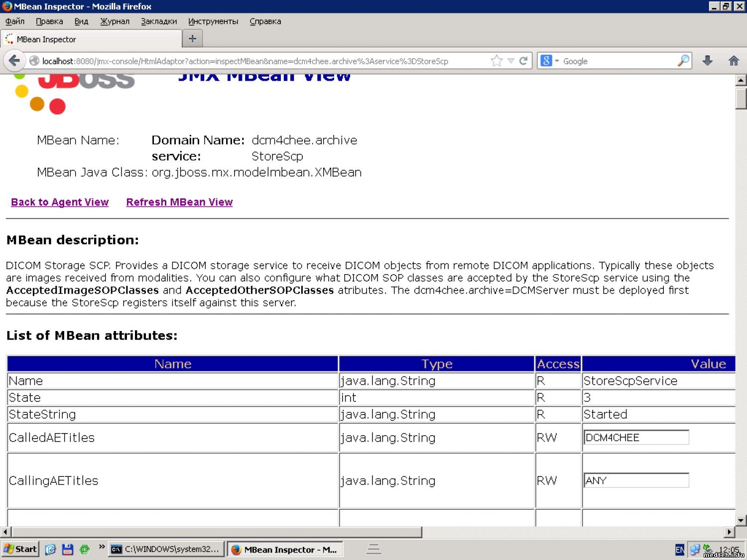Image resolution: width=747 pixels, height=560 pixels.
Task: Expand hidden quick launch items chevron
Action: point(102,547)
